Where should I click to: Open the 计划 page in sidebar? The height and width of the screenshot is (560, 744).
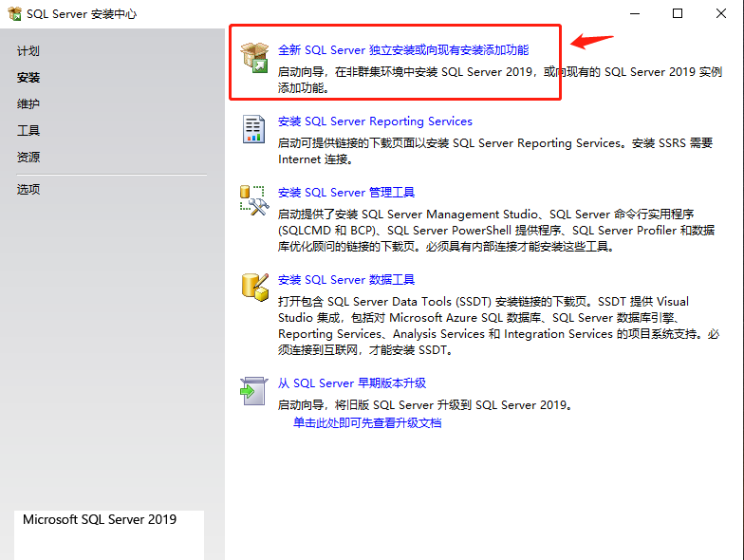tap(28, 51)
